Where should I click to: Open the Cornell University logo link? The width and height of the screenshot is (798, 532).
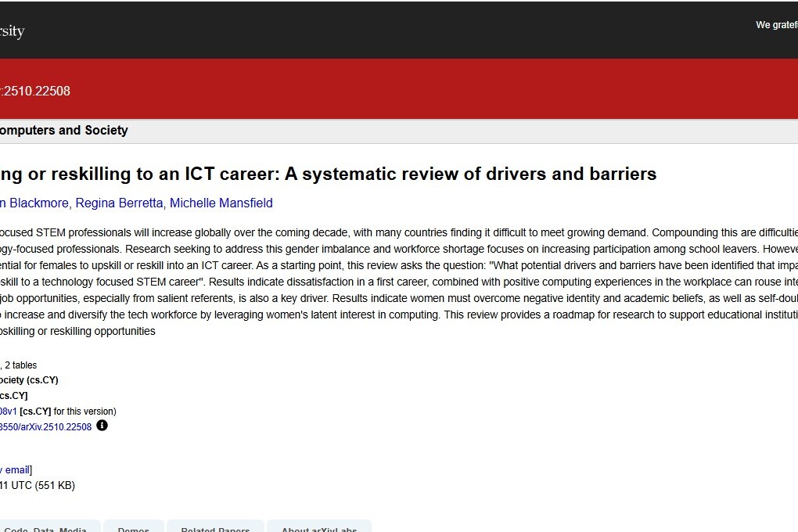point(12,31)
